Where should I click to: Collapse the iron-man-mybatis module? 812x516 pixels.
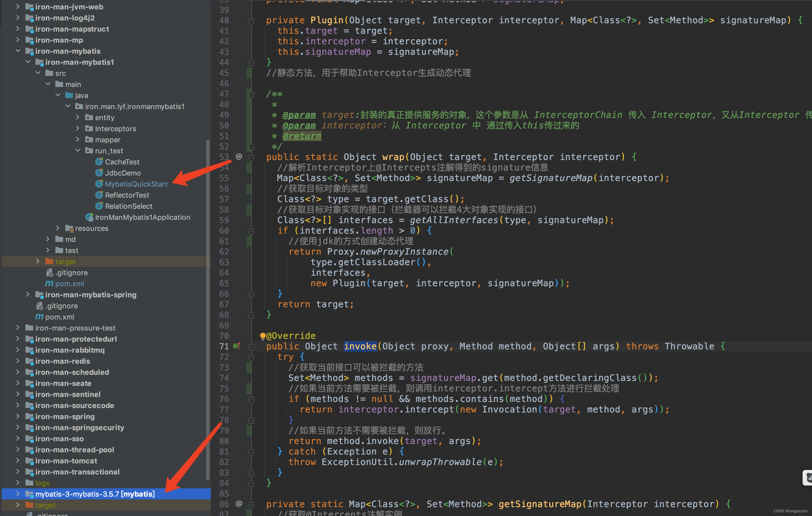[x=18, y=51]
